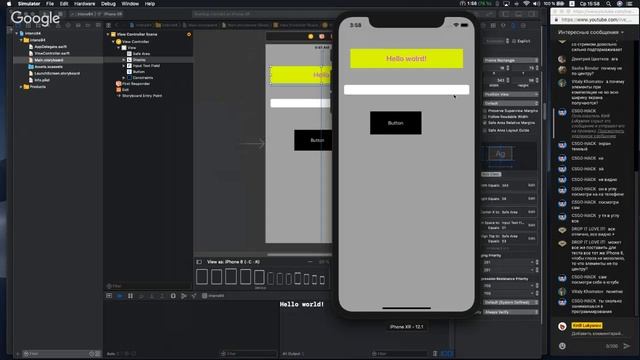Open the Default (System Defined) dropdown
The height and width of the screenshot is (360, 640).
[511, 302]
